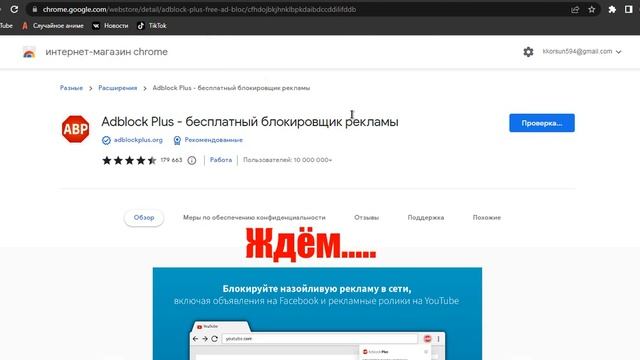Click the star rating of the extension
The width and height of the screenshot is (640, 360).
[129, 160]
